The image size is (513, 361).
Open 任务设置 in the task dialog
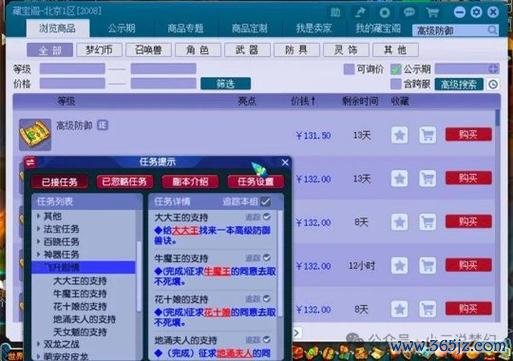tap(256, 182)
